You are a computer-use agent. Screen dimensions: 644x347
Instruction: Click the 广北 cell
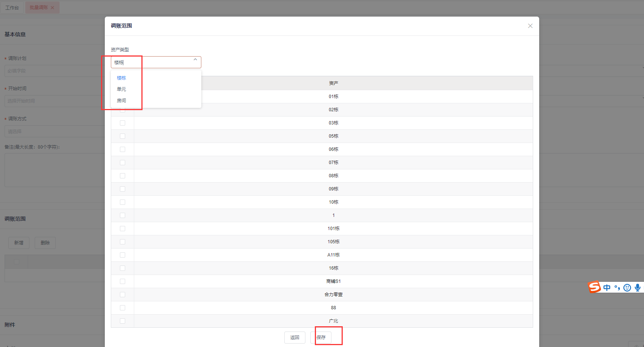pyautogui.click(x=333, y=321)
